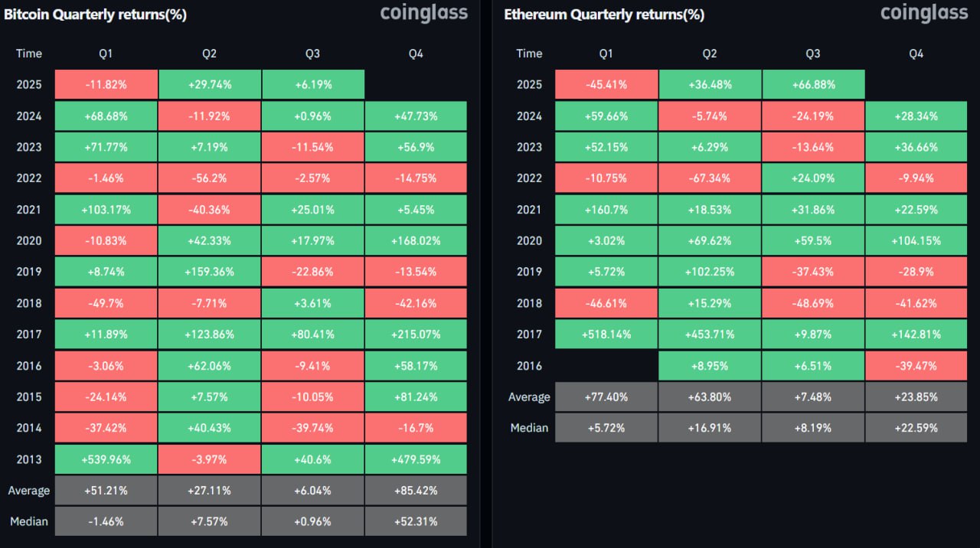Click Bitcoin's +539.96% cell for Q1 2013

[106, 459]
